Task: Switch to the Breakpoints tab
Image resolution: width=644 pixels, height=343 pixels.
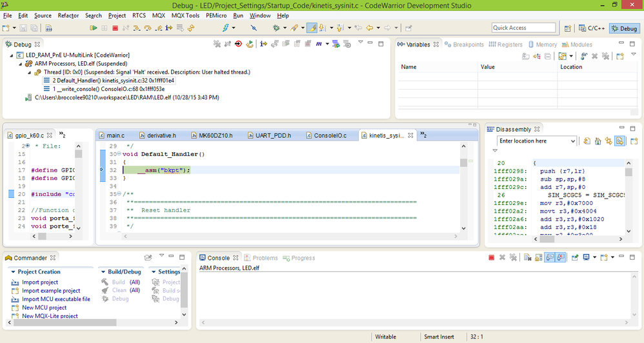Action: [464, 44]
